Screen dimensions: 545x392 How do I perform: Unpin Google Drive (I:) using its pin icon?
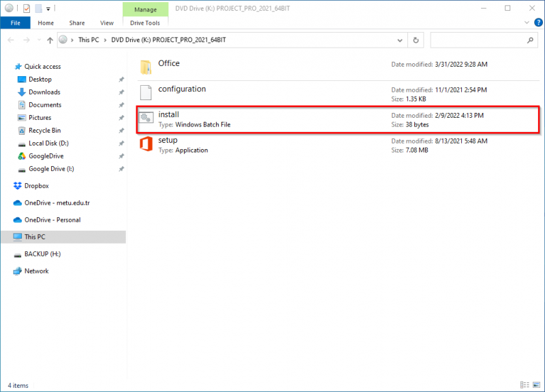[x=121, y=169]
